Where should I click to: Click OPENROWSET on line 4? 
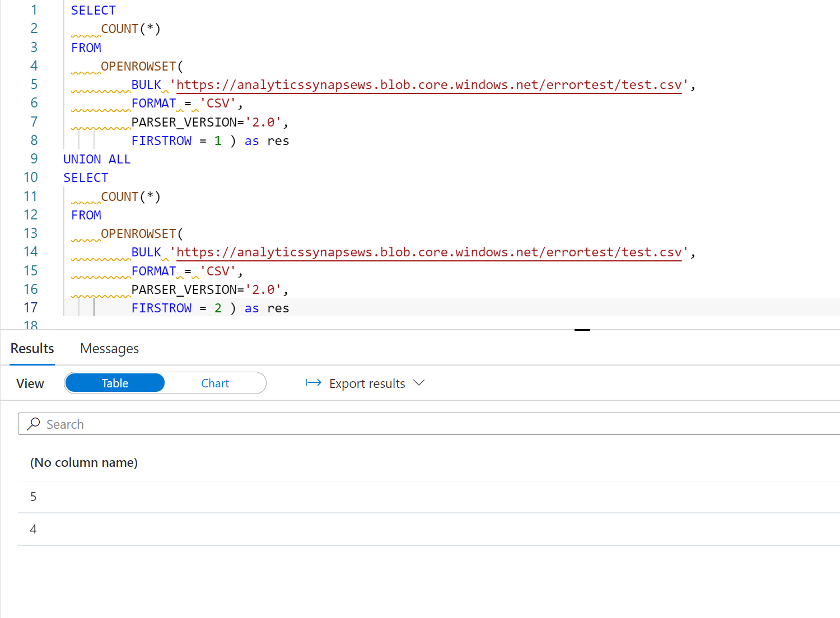click(x=138, y=67)
